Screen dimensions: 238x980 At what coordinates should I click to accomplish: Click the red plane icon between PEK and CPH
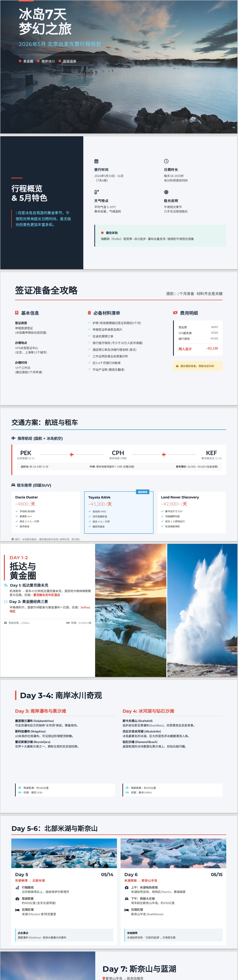pos(72,454)
